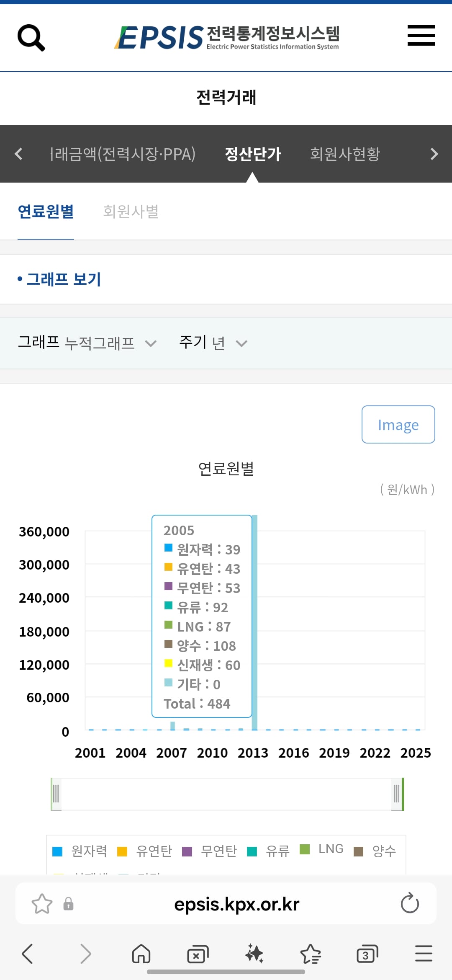The width and height of the screenshot is (452, 980).
Task: Switch to the 회원사별 sub-tab
Action: point(131,211)
